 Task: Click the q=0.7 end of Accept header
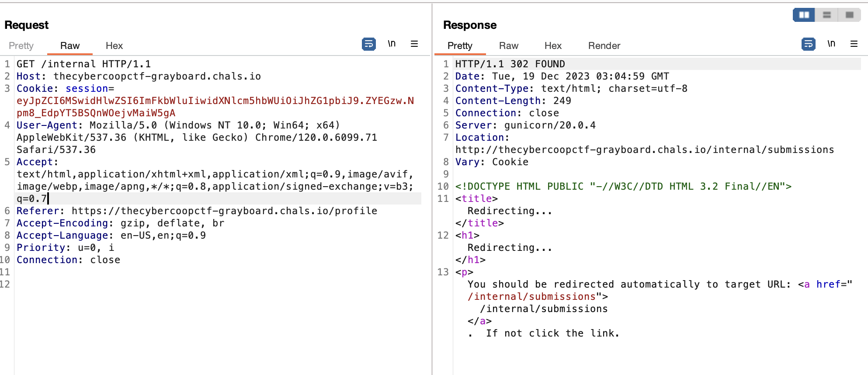tap(31, 198)
